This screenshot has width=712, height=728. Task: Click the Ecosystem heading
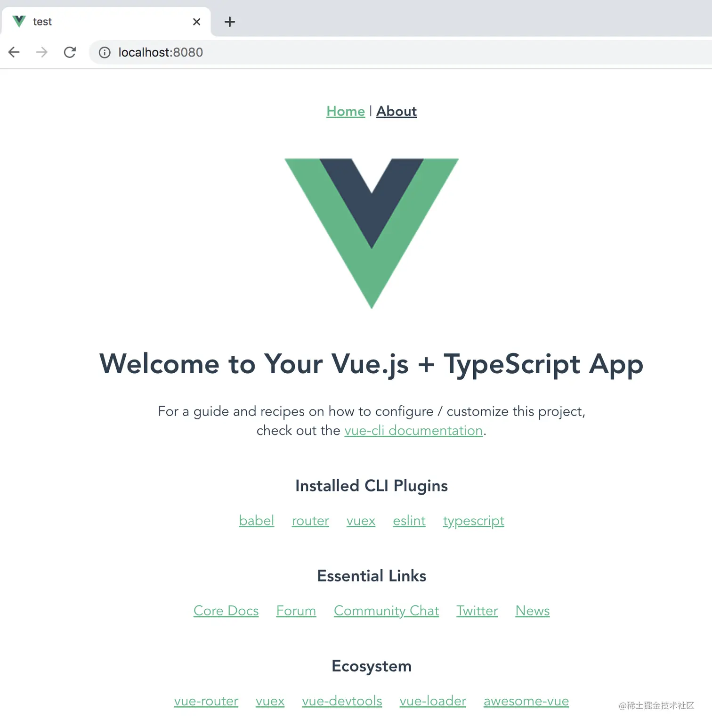(372, 666)
